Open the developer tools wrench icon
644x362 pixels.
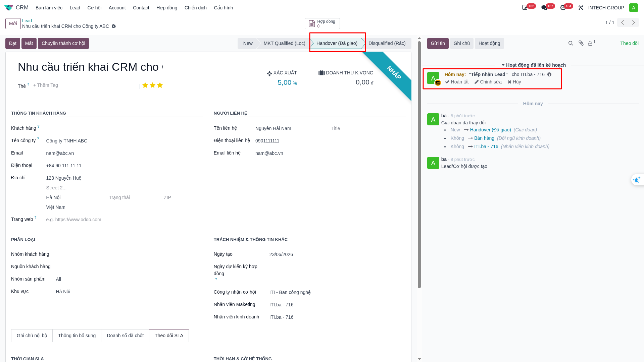pyautogui.click(x=581, y=7)
